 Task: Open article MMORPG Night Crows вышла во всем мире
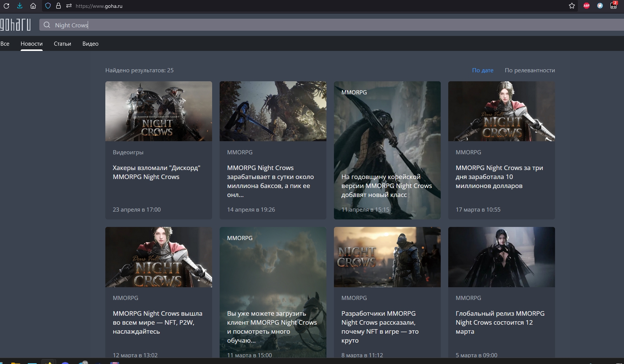pos(157,322)
